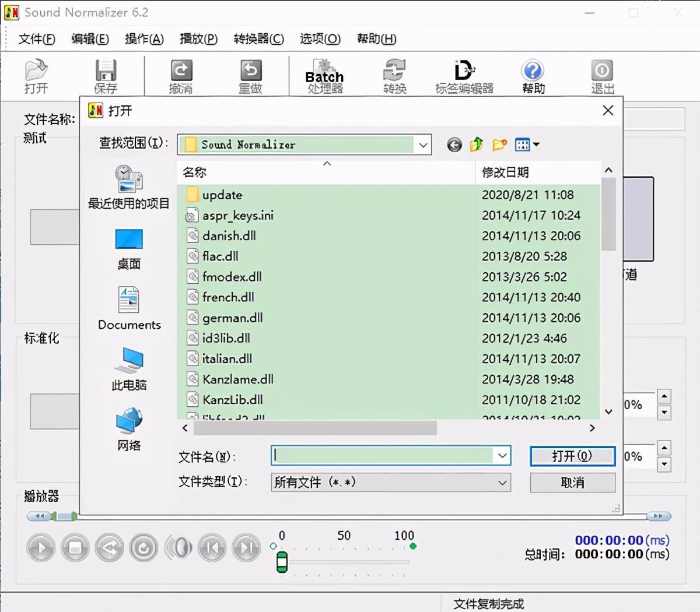Go back to last visited folder

(x=454, y=145)
